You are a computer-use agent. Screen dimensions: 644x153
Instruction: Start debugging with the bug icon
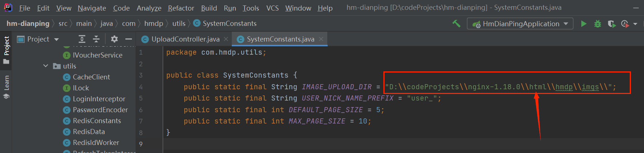(x=598, y=24)
